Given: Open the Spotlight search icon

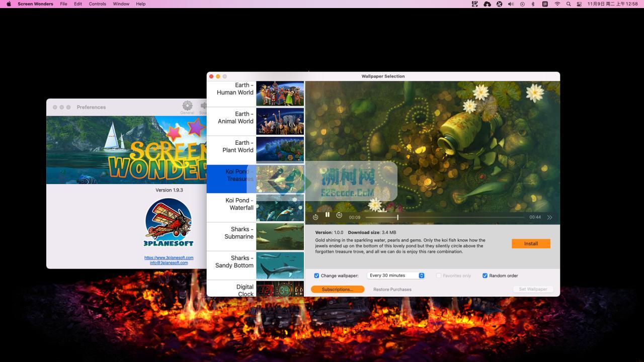Looking at the screenshot, I should pyautogui.click(x=569, y=4).
